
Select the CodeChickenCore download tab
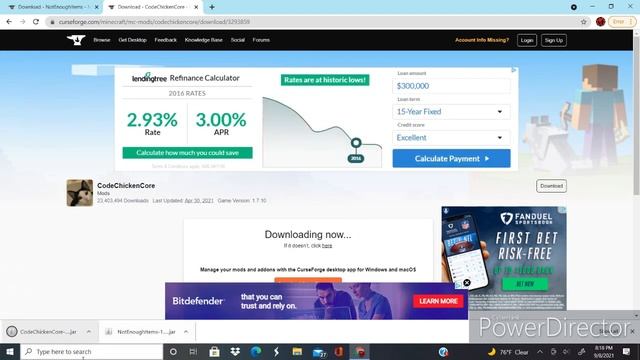click(152, 7)
